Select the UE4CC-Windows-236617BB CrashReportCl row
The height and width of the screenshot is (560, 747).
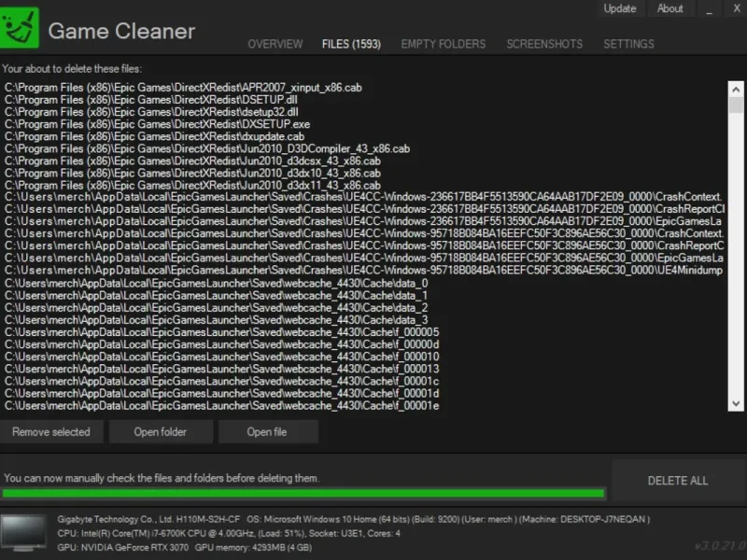point(365,209)
